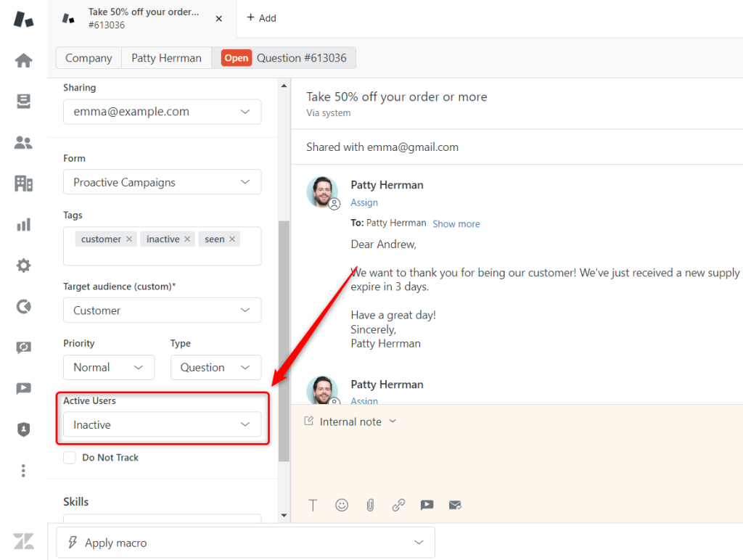Open the Home dashboard from the sidebar
The width and height of the screenshot is (743, 560).
tap(22, 60)
